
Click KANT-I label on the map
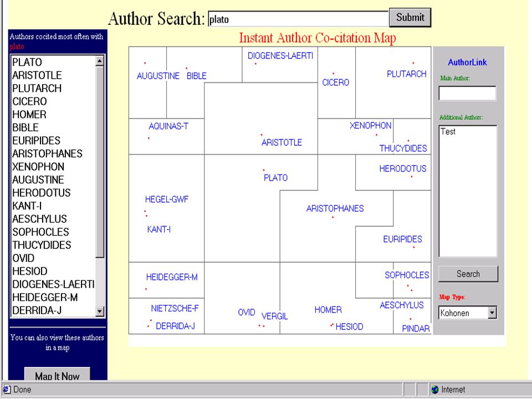pos(159,229)
